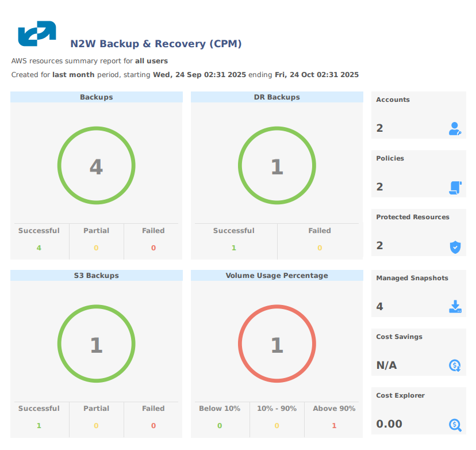Click the Policies scroll icon
This screenshot has width=476, height=450.
(455, 188)
